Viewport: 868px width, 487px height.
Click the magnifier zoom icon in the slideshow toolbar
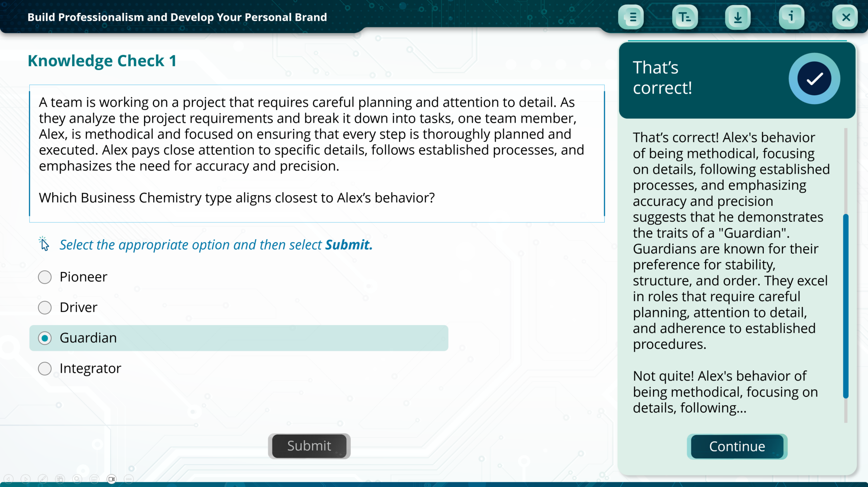pyautogui.click(x=77, y=479)
